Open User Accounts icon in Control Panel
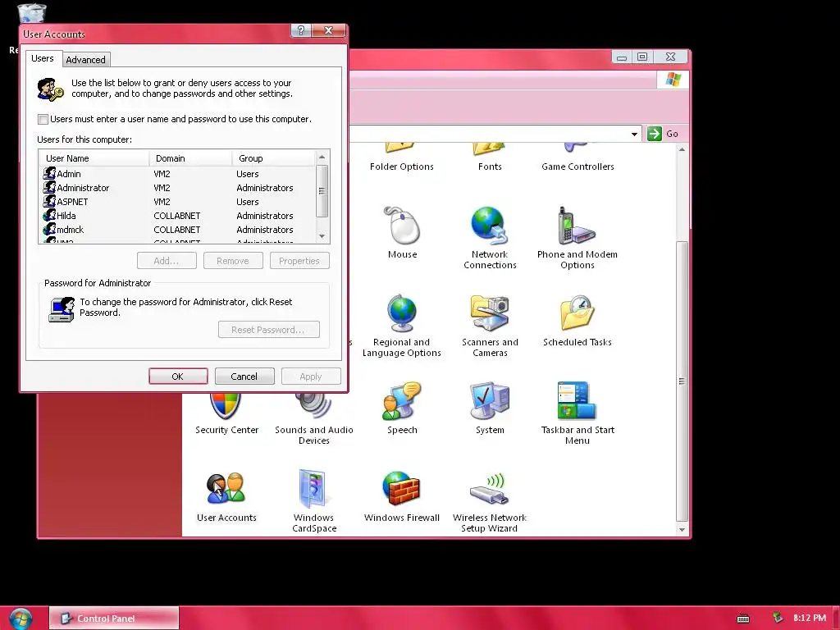The width and height of the screenshot is (840, 630). point(226,489)
